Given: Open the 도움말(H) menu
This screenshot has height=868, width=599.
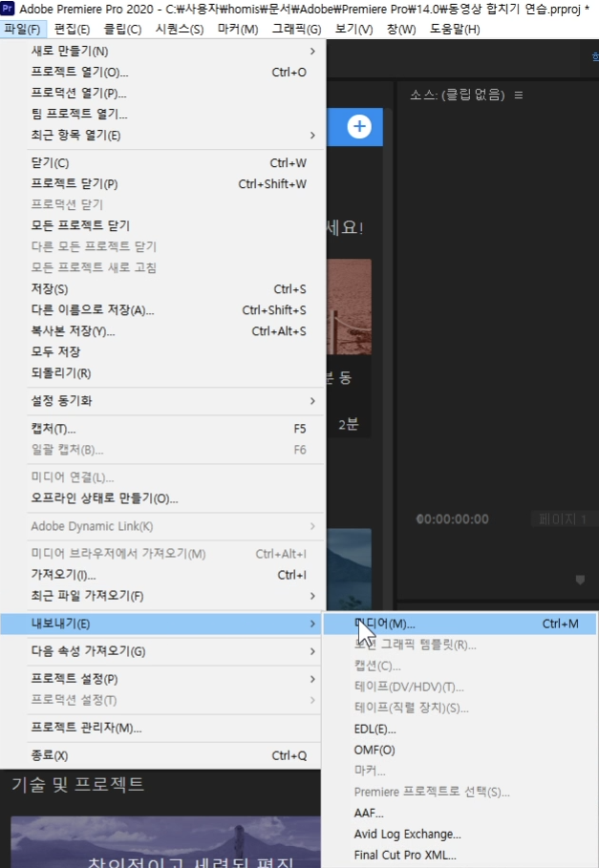Looking at the screenshot, I should click(x=455, y=30).
